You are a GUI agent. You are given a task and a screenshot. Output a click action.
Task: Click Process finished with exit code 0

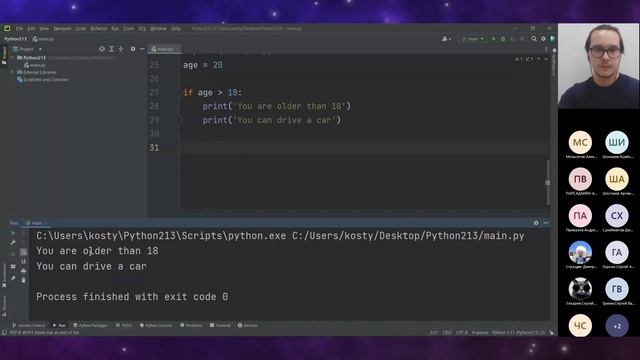point(132,297)
